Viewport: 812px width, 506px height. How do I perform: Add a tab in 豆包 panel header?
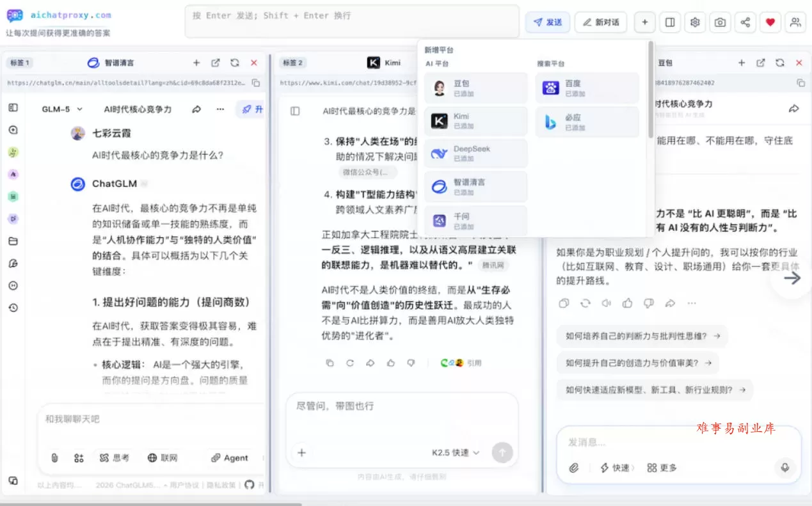point(742,63)
